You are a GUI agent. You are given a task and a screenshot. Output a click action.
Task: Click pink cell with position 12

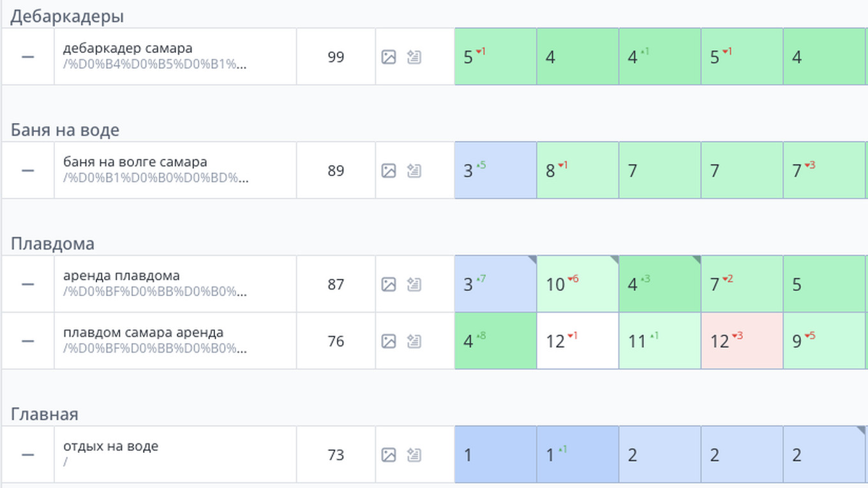pyautogui.click(x=742, y=341)
